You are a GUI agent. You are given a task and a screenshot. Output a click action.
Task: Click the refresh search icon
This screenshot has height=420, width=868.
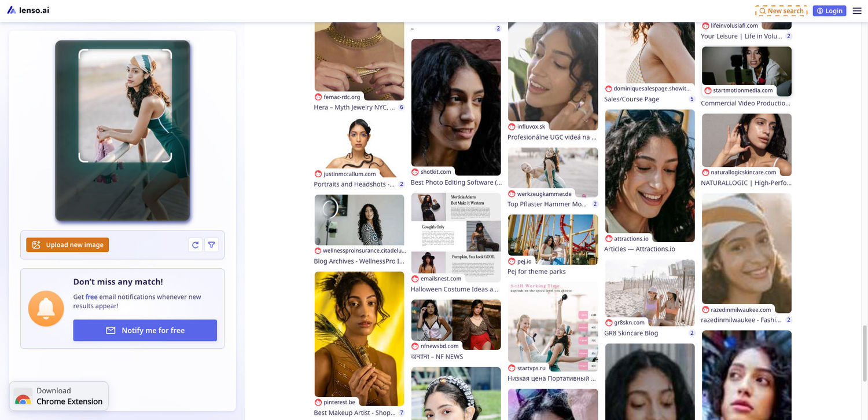pos(195,245)
